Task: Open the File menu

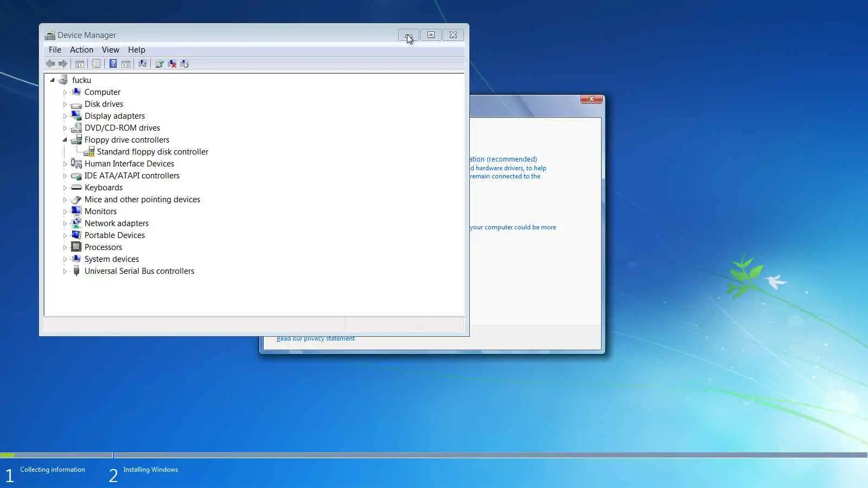Action: click(55, 50)
